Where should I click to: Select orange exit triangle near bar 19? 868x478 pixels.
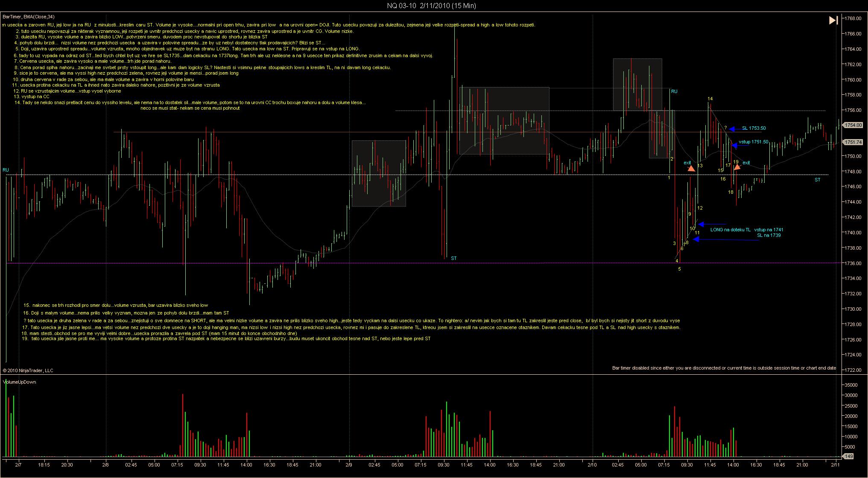737,167
